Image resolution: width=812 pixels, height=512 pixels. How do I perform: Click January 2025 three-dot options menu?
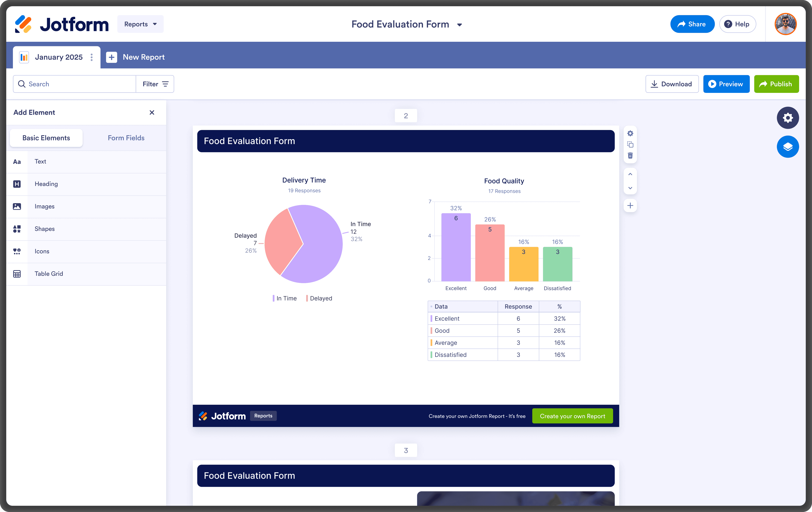(x=92, y=57)
